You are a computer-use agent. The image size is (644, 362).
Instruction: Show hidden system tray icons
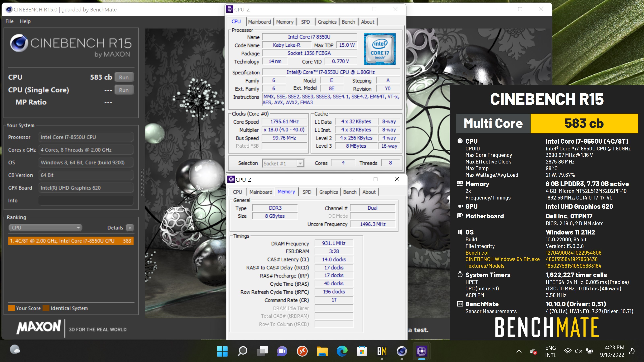[x=519, y=351]
